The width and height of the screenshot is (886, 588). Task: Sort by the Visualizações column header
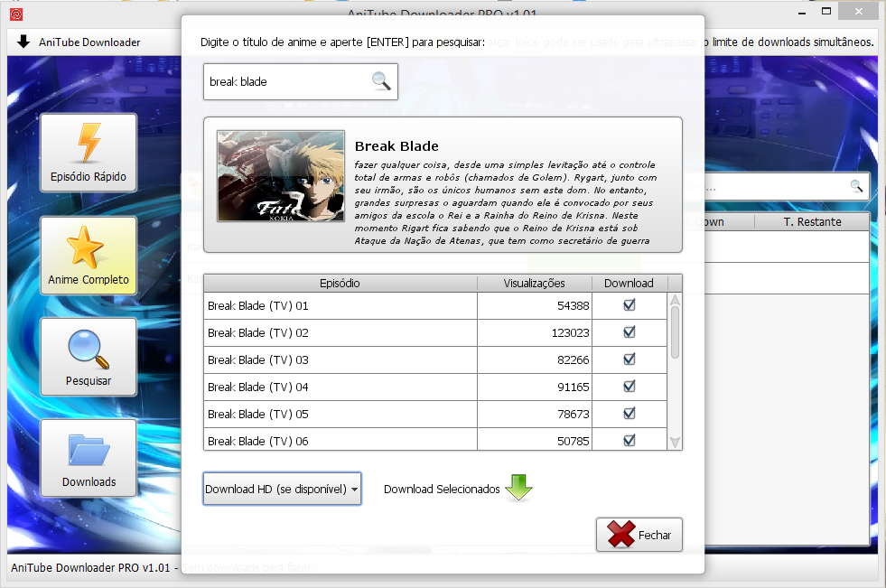[x=534, y=283]
